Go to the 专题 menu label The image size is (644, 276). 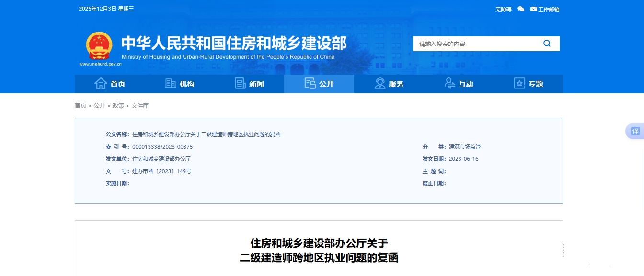tap(536, 84)
